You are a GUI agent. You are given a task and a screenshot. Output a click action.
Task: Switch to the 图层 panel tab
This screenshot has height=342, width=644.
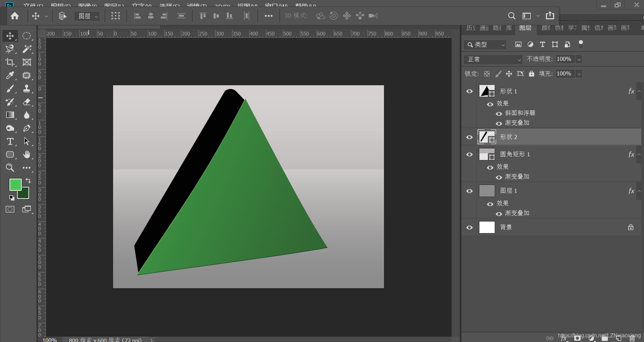click(x=525, y=28)
